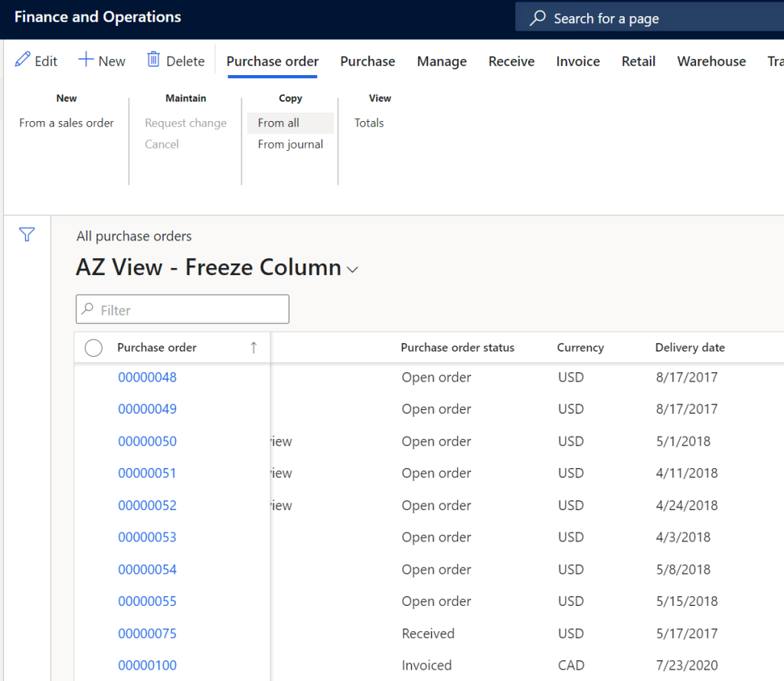Choose Copy From journal
The width and height of the screenshot is (784, 681).
click(290, 144)
